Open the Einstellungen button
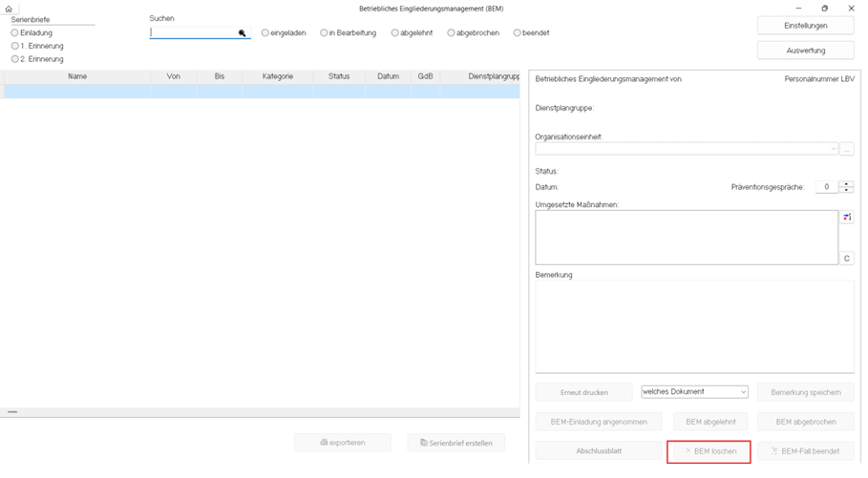Viewport: 868px width, 478px height. tap(805, 26)
